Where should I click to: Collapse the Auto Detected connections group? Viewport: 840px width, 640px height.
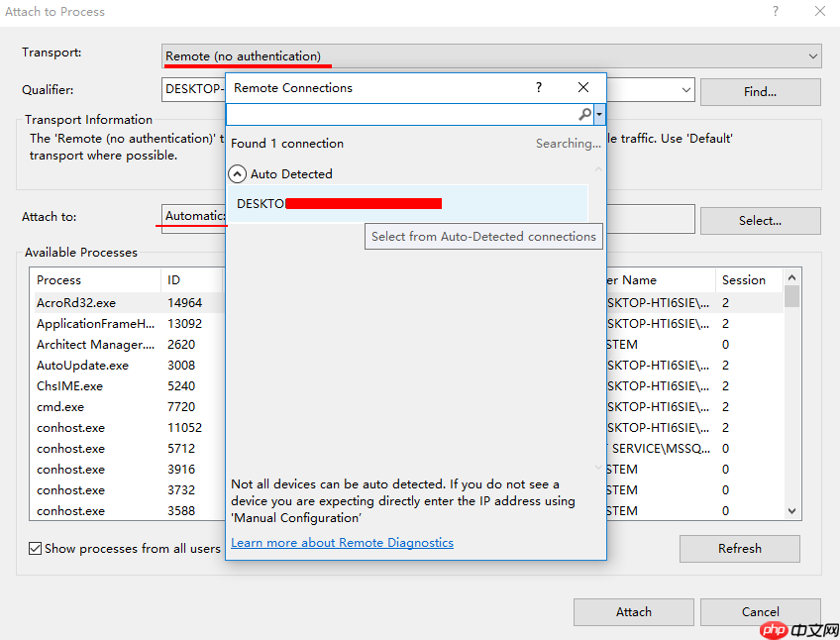coord(237,173)
